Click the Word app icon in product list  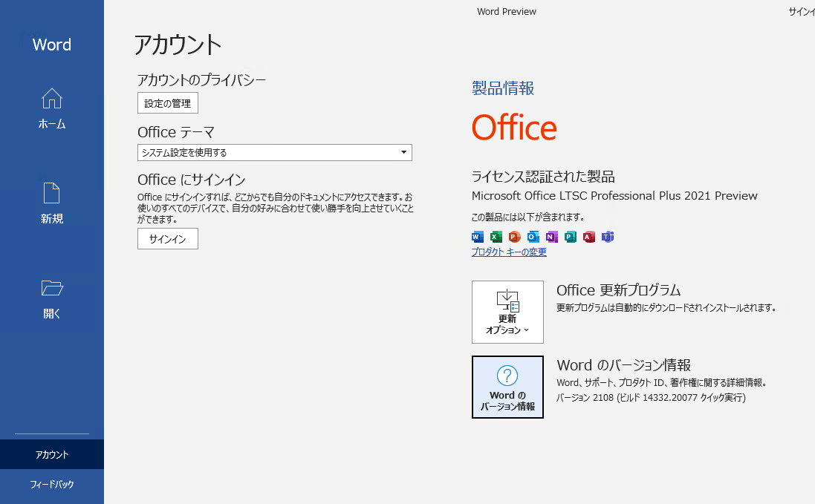click(x=477, y=238)
